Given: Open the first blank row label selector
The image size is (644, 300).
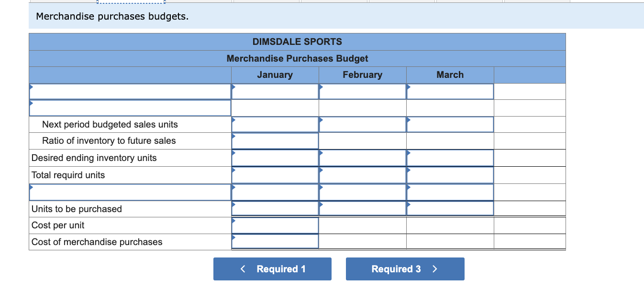Looking at the screenshot, I should 130,91.
